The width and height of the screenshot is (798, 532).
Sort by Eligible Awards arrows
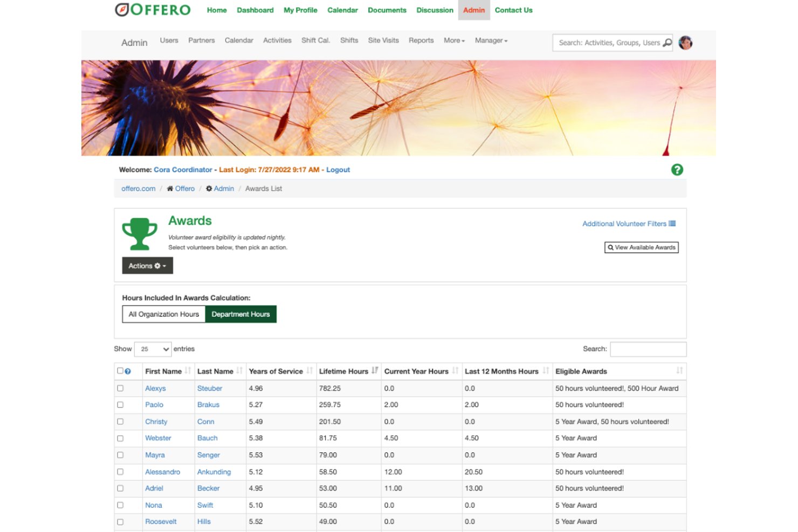679,371
